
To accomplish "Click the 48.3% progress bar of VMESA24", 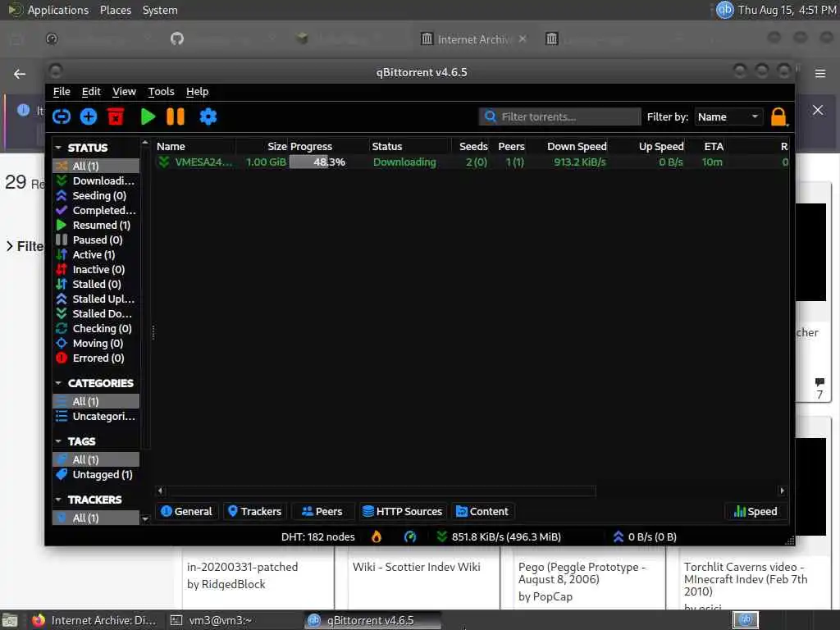I will tap(328, 162).
